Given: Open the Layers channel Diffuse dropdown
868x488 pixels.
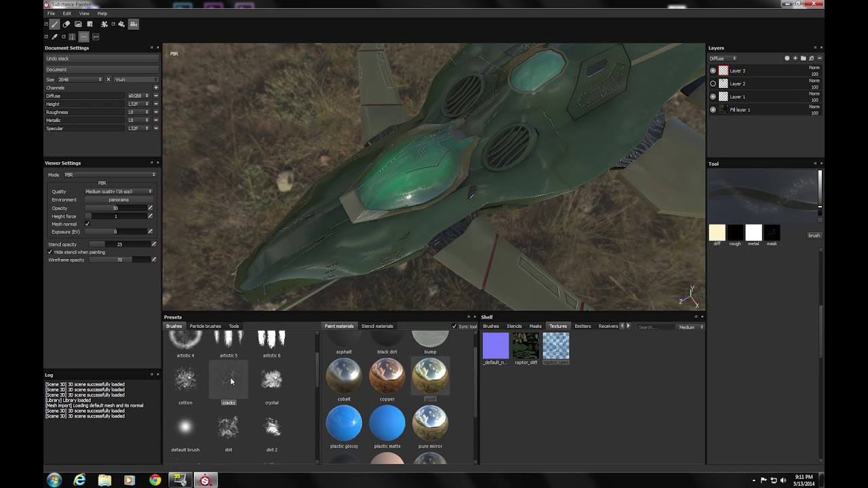Looking at the screenshot, I should (723, 58).
